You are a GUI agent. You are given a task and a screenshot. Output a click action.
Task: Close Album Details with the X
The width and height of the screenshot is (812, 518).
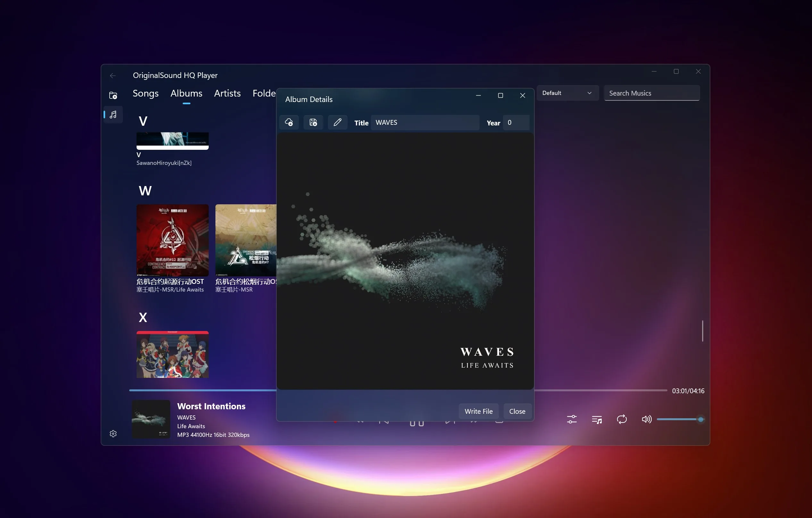pyautogui.click(x=523, y=96)
